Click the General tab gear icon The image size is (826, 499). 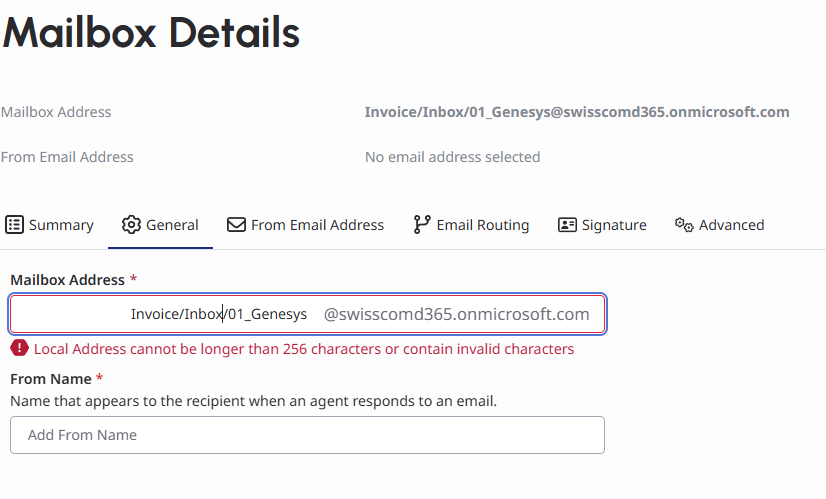[x=131, y=225]
